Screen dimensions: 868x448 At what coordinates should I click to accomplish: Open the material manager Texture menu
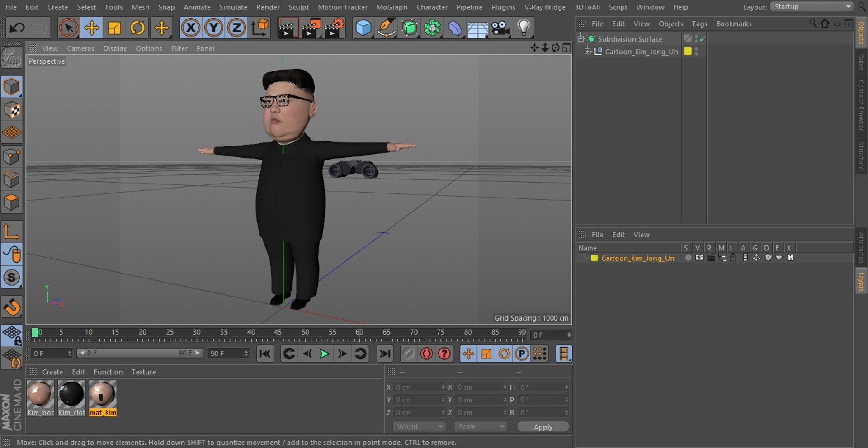coord(143,372)
